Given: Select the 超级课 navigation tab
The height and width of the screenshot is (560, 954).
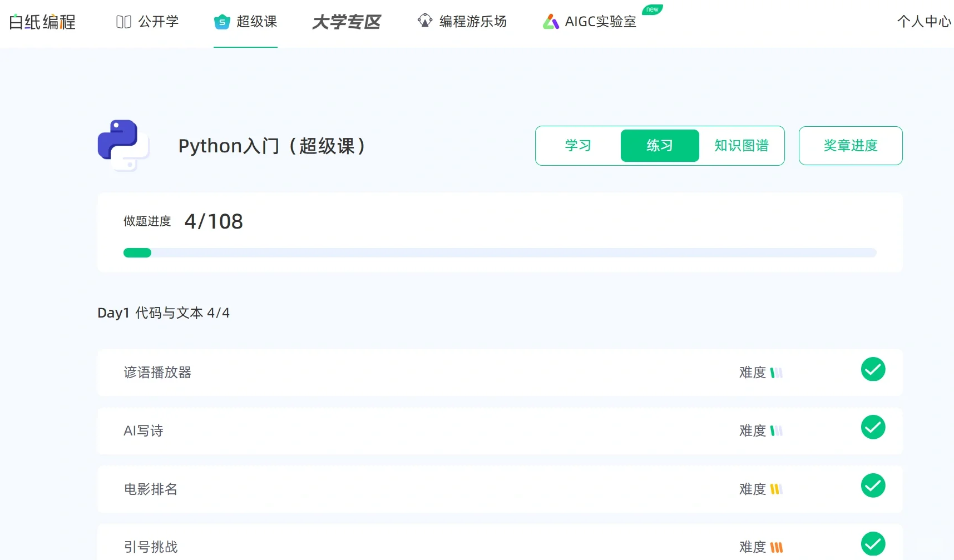Looking at the screenshot, I should [x=245, y=22].
